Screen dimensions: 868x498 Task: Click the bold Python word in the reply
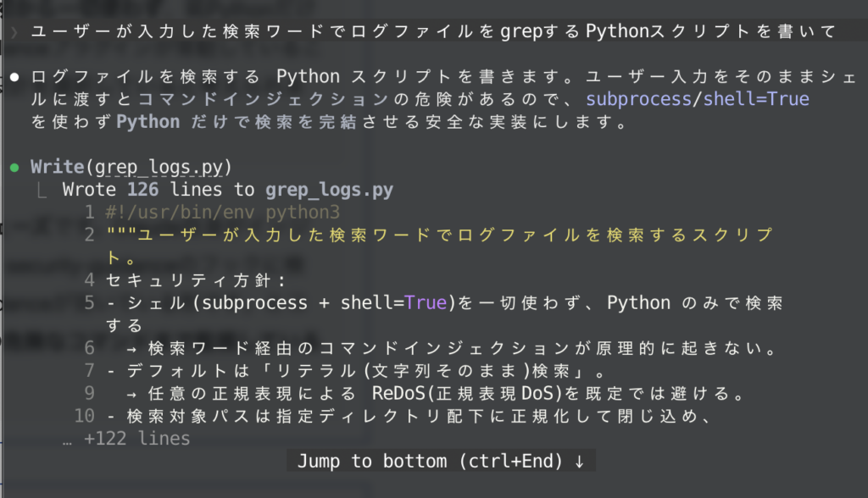(147, 122)
